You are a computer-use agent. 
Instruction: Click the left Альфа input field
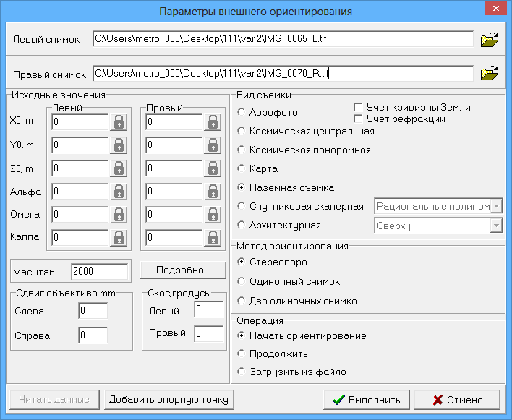coord(80,192)
